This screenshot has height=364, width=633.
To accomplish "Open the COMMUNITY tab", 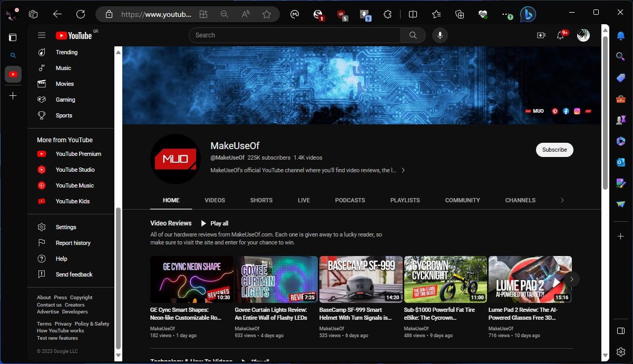I will pyautogui.click(x=462, y=200).
